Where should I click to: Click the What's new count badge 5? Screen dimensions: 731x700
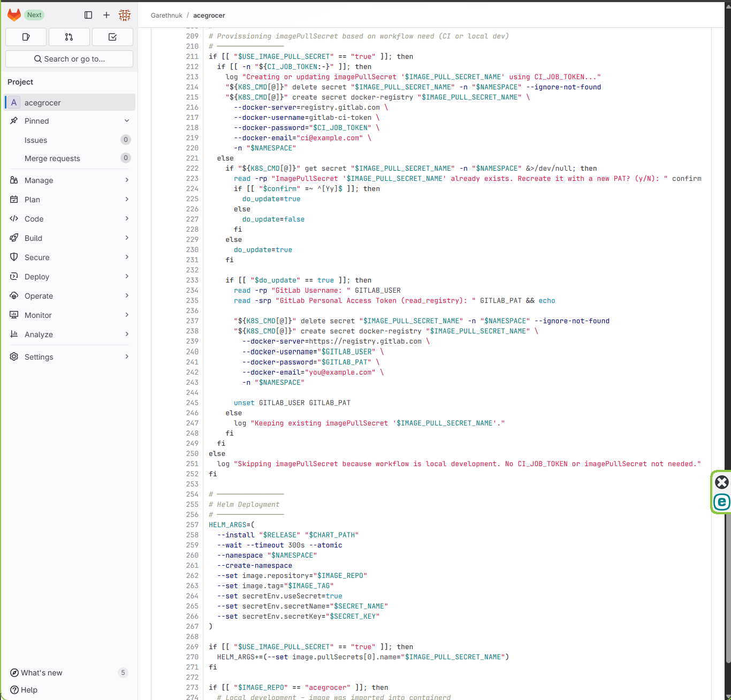click(x=123, y=673)
